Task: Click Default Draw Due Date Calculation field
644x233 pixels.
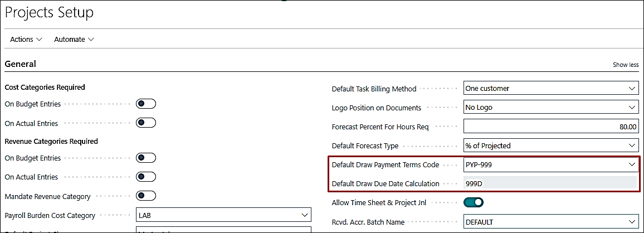Action: coord(550,183)
